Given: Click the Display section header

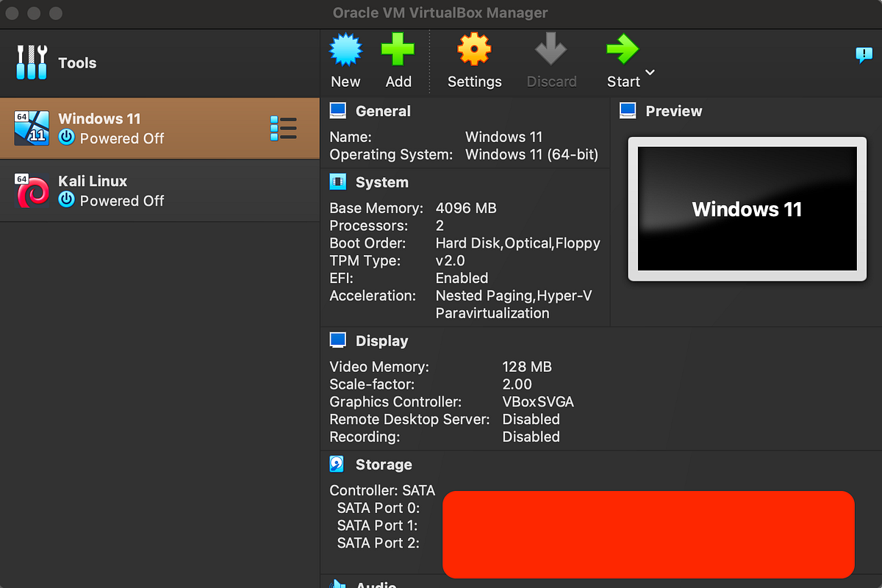Looking at the screenshot, I should pyautogui.click(x=381, y=340).
